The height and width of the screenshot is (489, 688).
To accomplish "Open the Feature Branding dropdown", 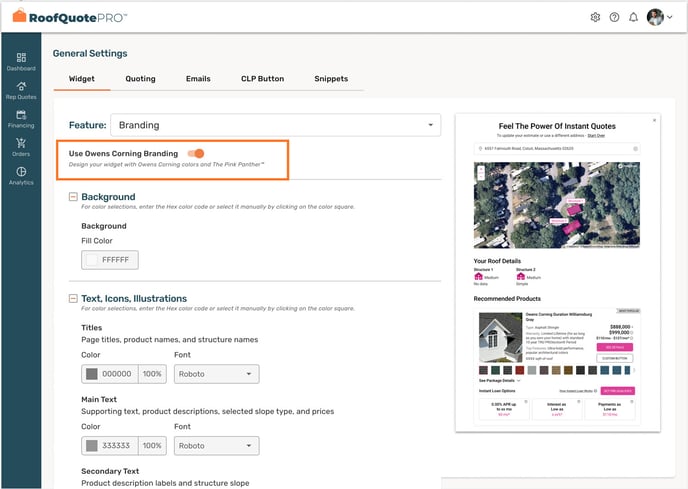I will tap(276, 125).
